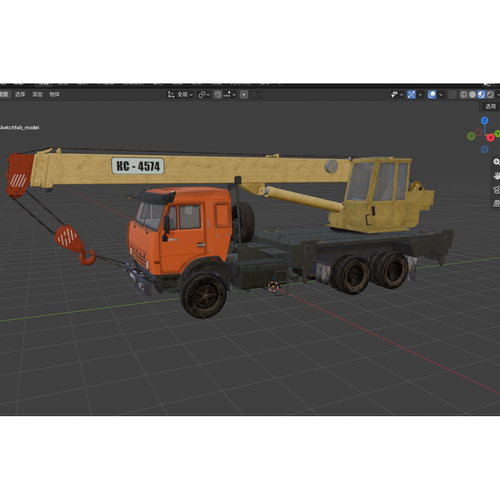Toggle show gizmos button

pos(411,95)
